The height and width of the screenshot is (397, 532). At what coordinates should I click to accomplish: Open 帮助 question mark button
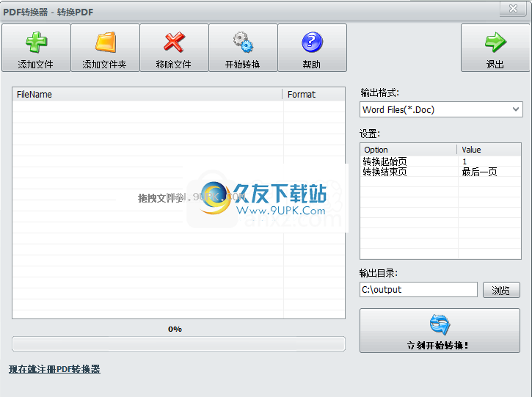[312, 48]
